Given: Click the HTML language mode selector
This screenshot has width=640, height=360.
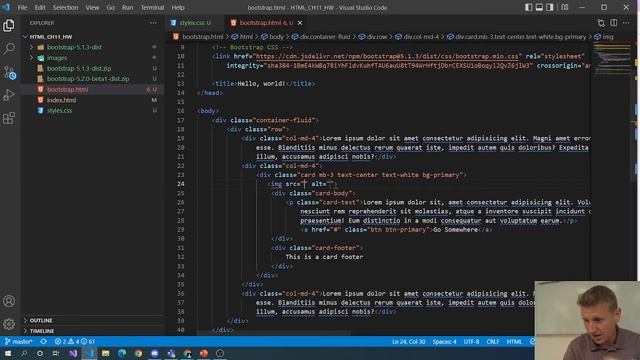Looking at the screenshot, I should [x=514, y=342].
